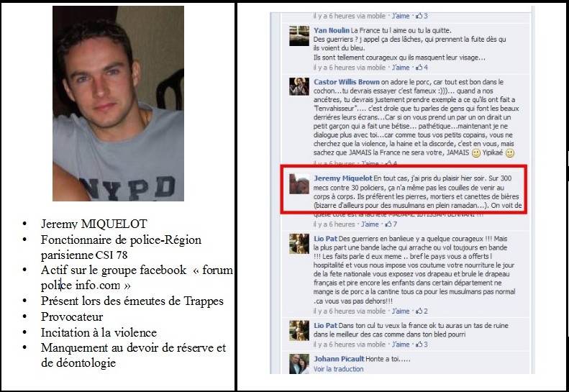569x392 pixels.
Task: Click the large portrait photo with NYPD shirt
Action: (118, 104)
